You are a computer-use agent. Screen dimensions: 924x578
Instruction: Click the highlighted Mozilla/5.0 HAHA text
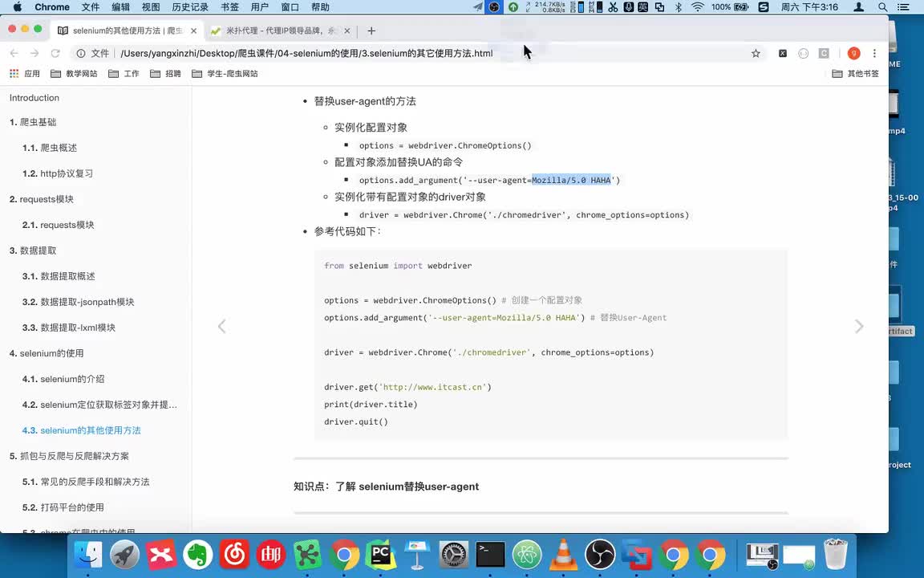pyautogui.click(x=571, y=180)
